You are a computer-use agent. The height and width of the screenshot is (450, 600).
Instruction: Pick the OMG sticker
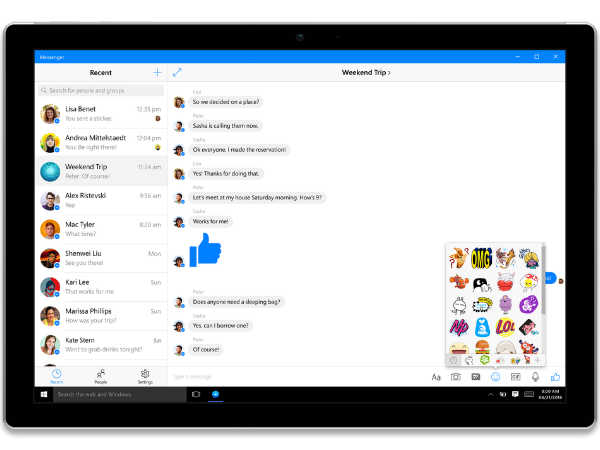coord(481,258)
